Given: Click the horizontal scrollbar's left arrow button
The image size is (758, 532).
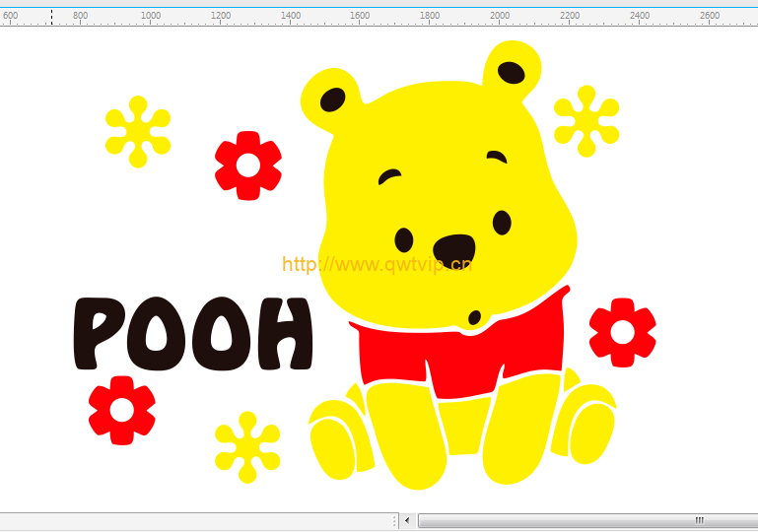Looking at the screenshot, I should tap(407, 520).
